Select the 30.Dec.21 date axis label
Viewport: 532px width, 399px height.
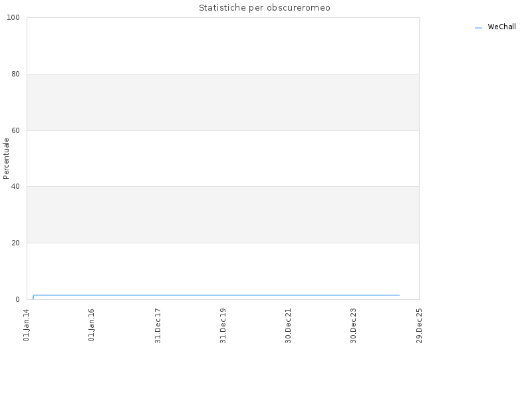click(x=289, y=325)
